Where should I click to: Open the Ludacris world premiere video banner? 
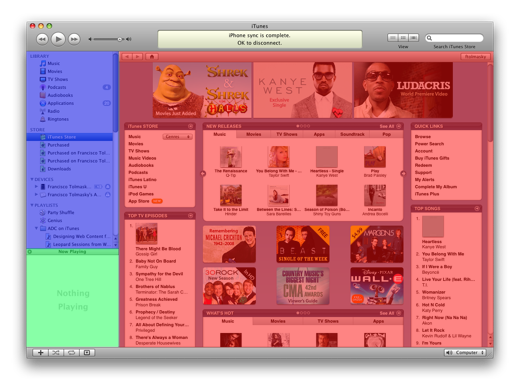click(403, 90)
